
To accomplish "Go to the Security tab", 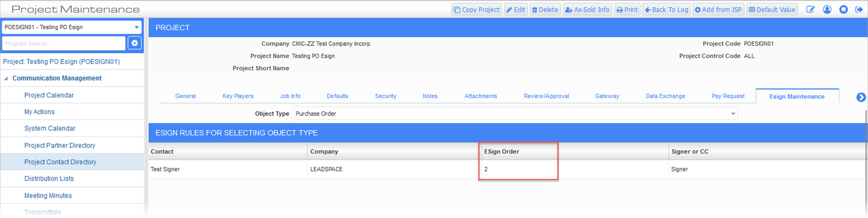I will (x=386, y=96).
